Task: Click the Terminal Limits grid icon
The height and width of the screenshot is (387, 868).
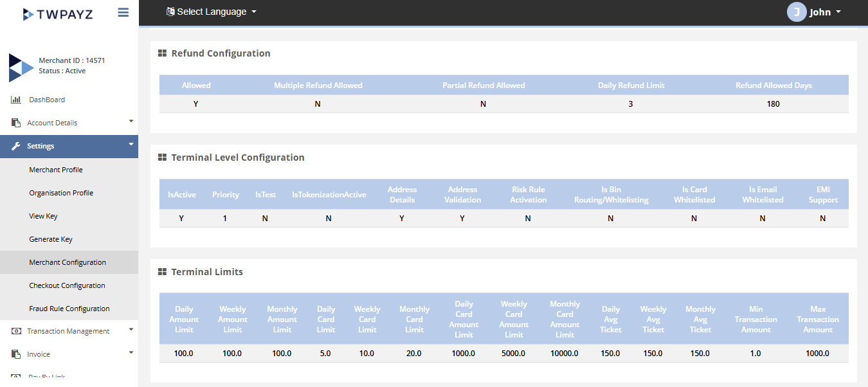Action: click(x=163, y=272)
